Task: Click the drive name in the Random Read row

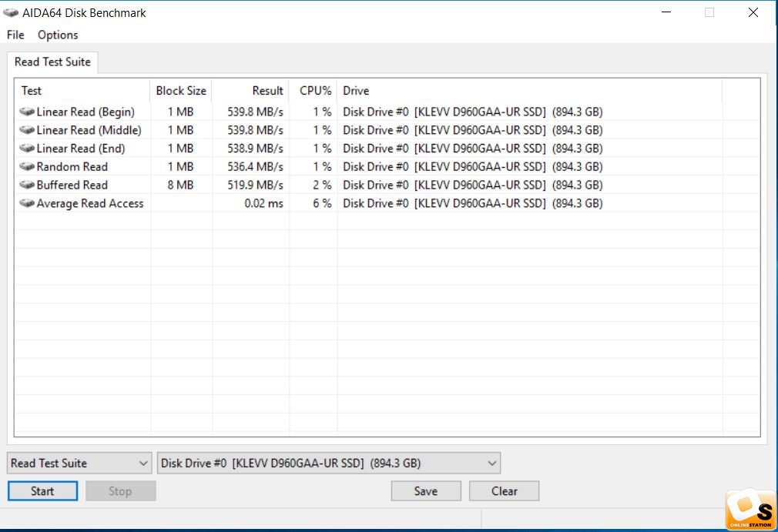Action: tap(473, 167)
